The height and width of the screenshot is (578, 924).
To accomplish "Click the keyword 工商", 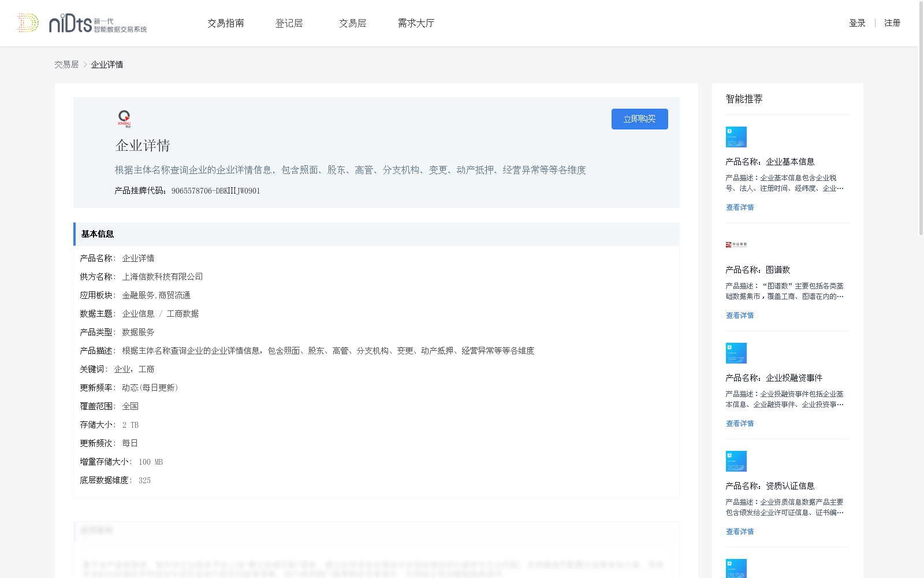I will [146, 369].
